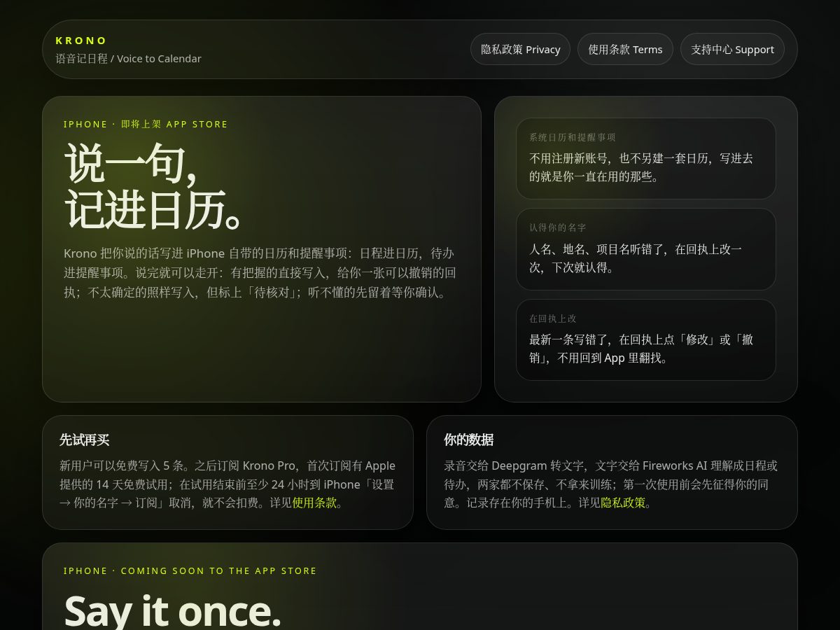Click the IPHONE · 即将上架 APP STORE label
This screenshot has width=840, height=630.
(x=146, y=124)
